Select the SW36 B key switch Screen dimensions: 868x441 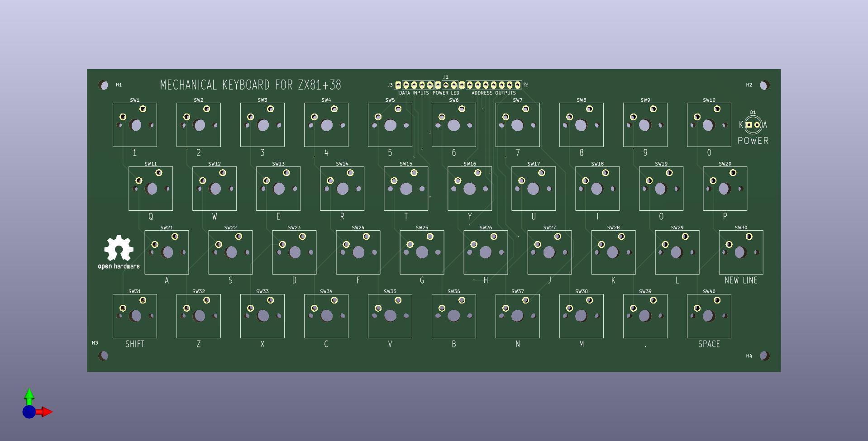tap(454, 316)
